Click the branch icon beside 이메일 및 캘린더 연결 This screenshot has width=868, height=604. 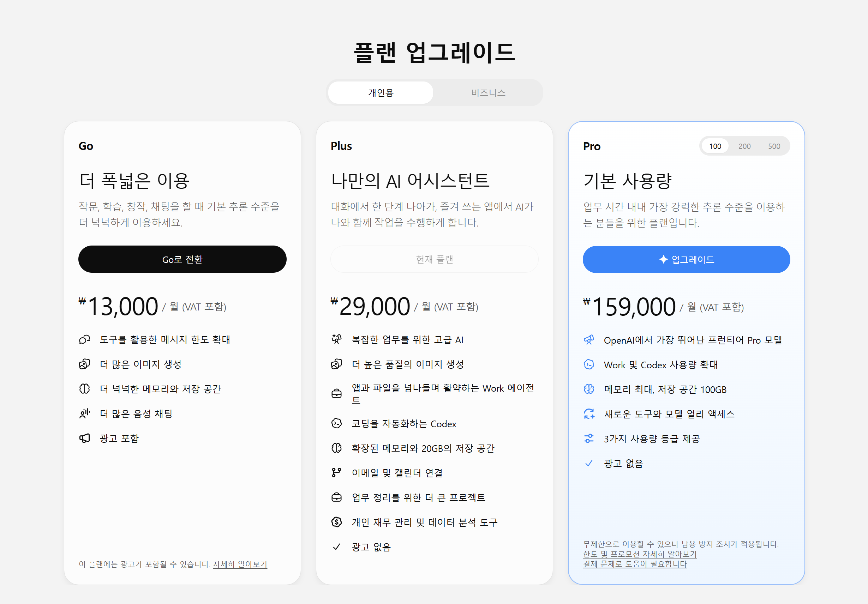click(336, 472)
